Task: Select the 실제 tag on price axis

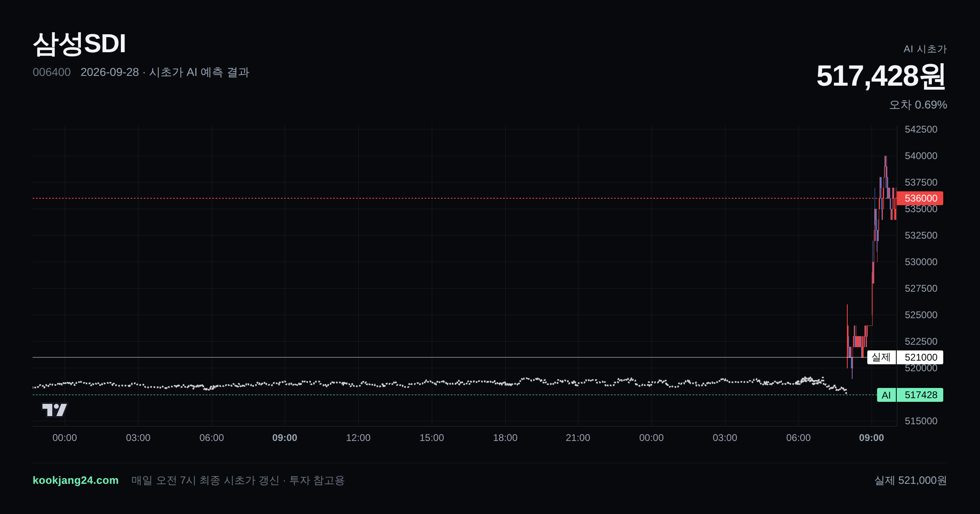Action: [881, 357]
